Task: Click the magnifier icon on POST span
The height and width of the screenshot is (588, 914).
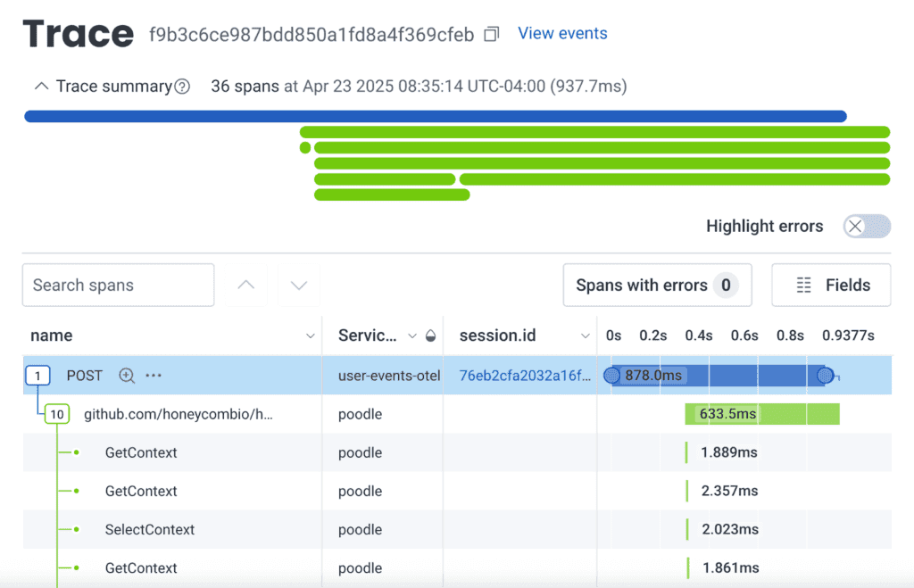Action: (x=127, y=376)
